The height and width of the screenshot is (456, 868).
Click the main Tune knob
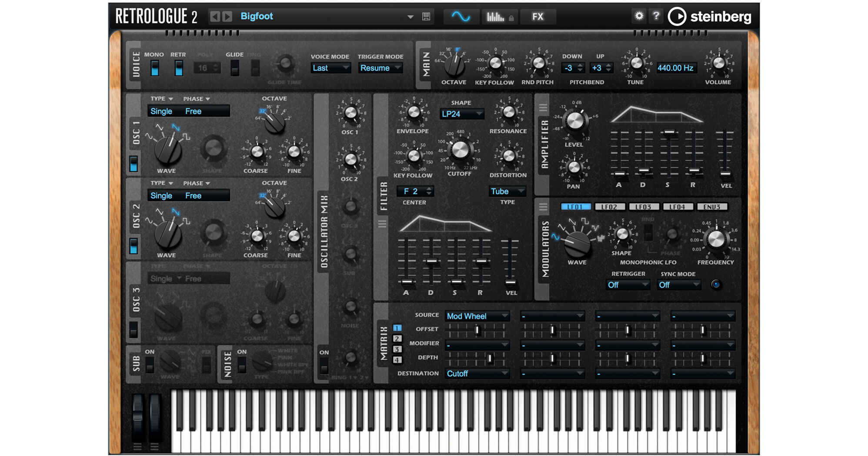point(636,63)
